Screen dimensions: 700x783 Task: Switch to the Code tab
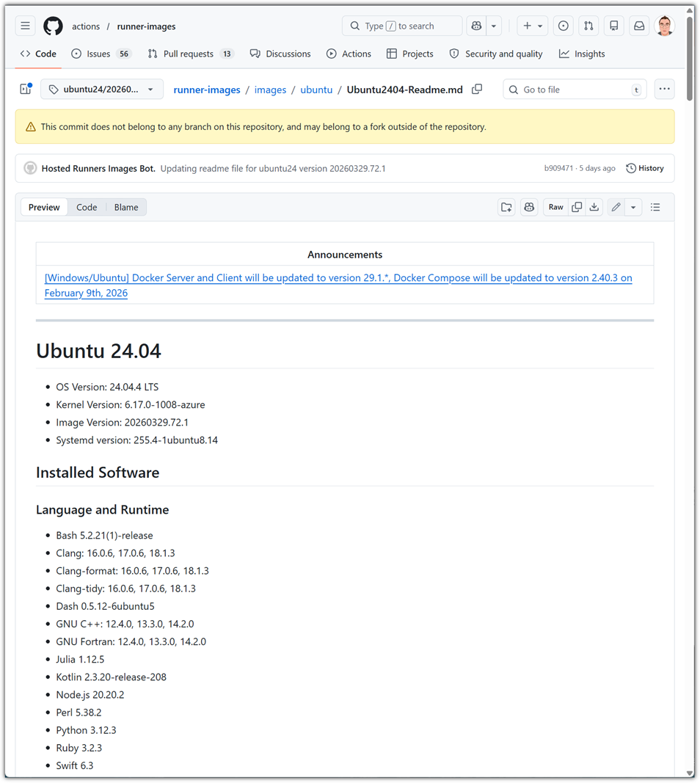pyautogui.click(x=38, y=54)
